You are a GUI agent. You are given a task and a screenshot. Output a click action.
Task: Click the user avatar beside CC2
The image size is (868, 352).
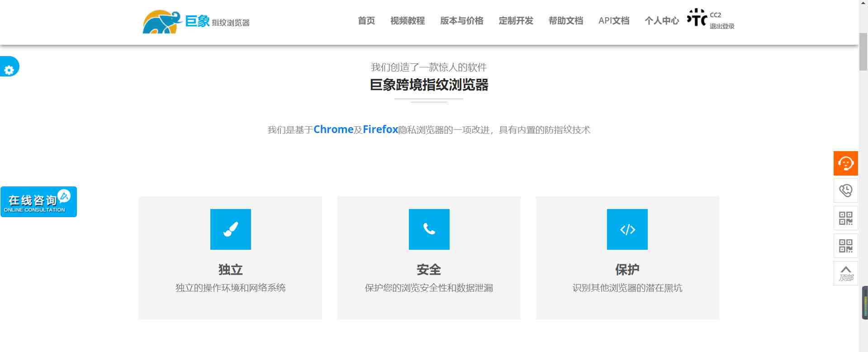(697, 18)
